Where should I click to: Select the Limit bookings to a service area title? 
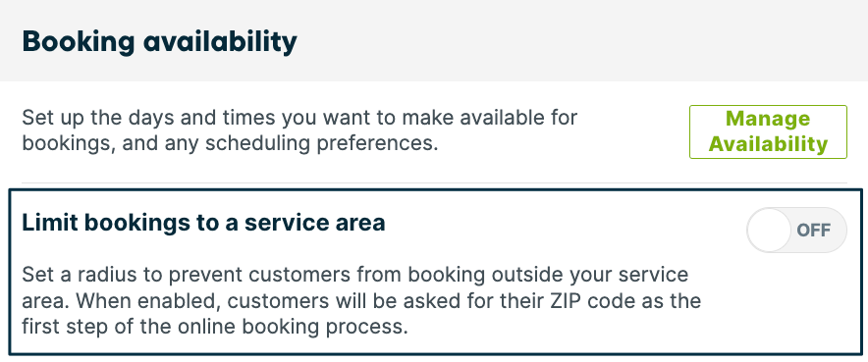203,223
